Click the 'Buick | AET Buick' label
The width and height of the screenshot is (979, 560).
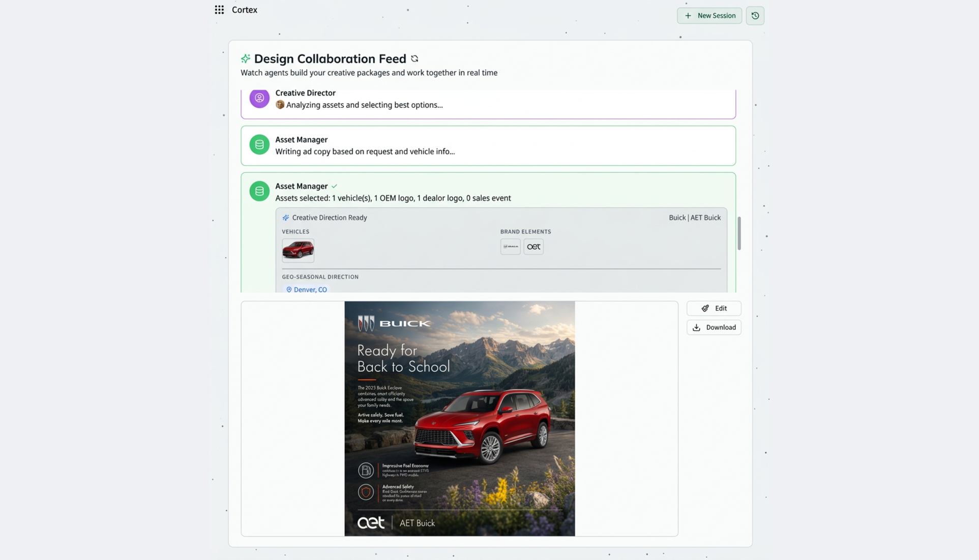pos(695,217)
